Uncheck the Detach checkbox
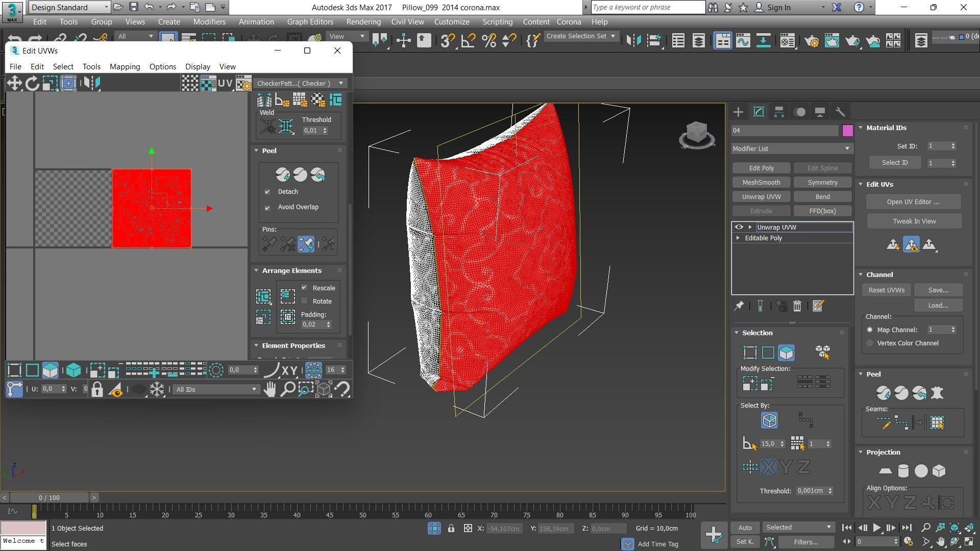 [x=267, y=192]
